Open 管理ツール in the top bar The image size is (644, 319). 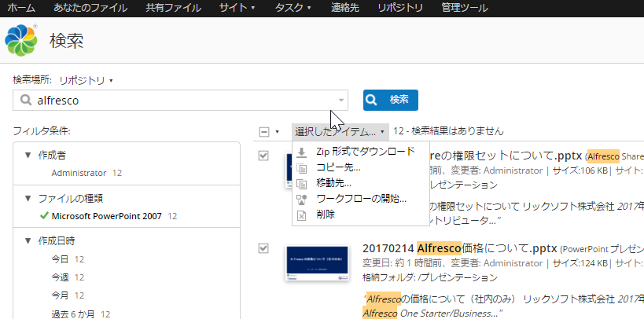[465, 8]
